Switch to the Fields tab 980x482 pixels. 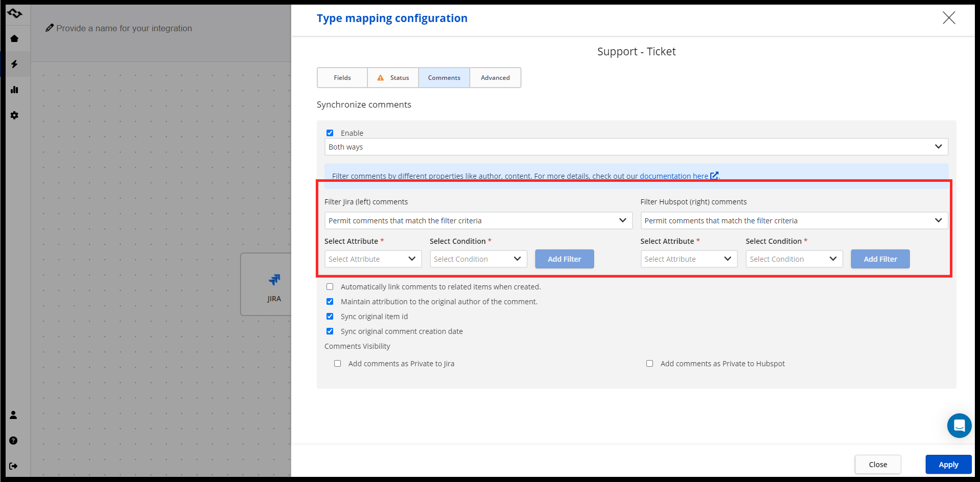pos(342,78)
